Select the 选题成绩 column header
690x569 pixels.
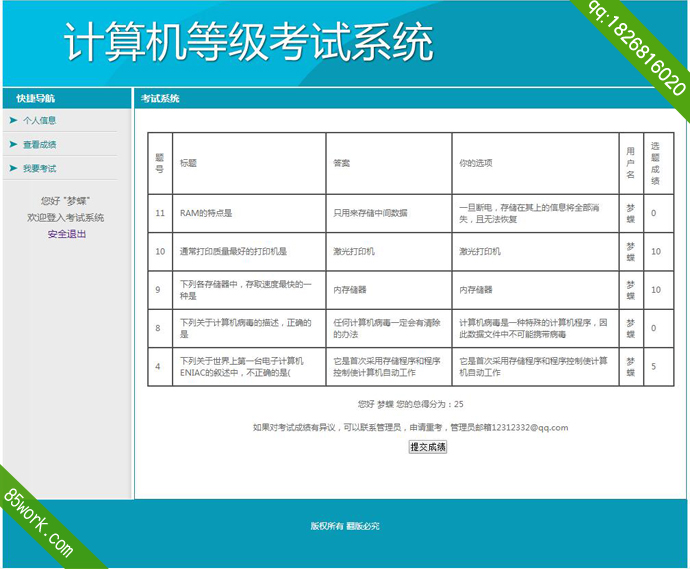pyautogui.click(x=655, y=163)
